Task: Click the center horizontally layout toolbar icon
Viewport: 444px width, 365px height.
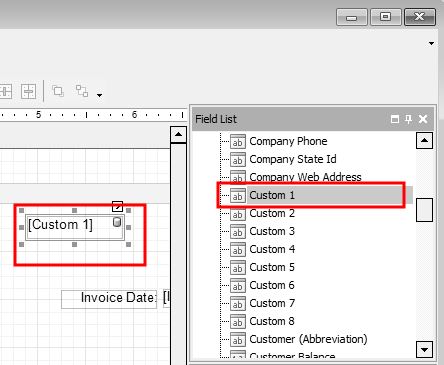Action: click(x=28, y=91)
